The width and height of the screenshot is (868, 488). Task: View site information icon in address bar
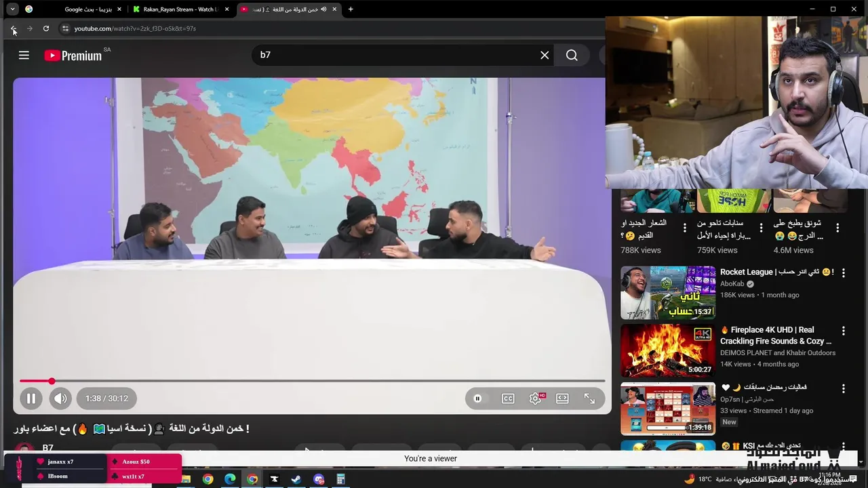(x=65, y=28)
